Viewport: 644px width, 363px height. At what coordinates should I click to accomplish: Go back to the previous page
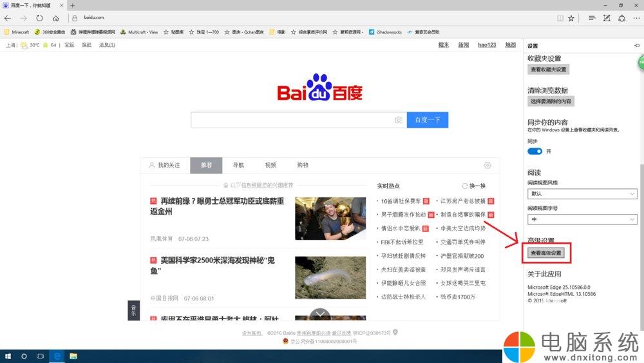point(8,18)
